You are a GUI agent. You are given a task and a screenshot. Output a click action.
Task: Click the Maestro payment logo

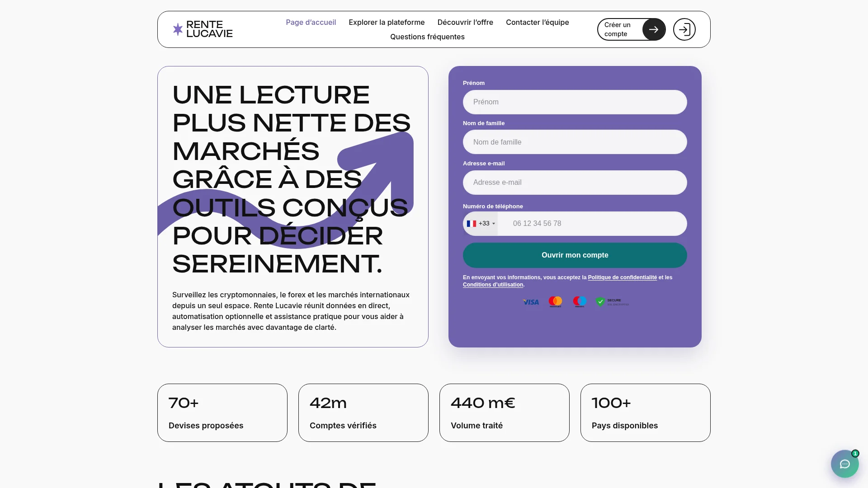tap(580, 302)
